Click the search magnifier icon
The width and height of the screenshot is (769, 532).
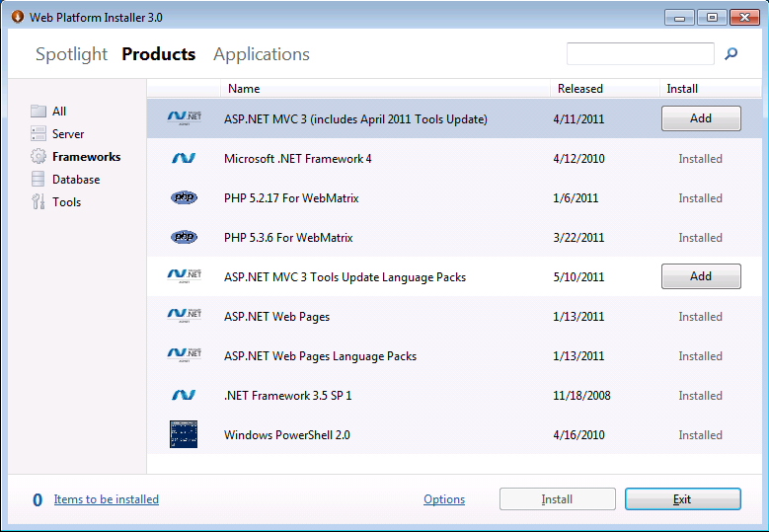point(731,53)
